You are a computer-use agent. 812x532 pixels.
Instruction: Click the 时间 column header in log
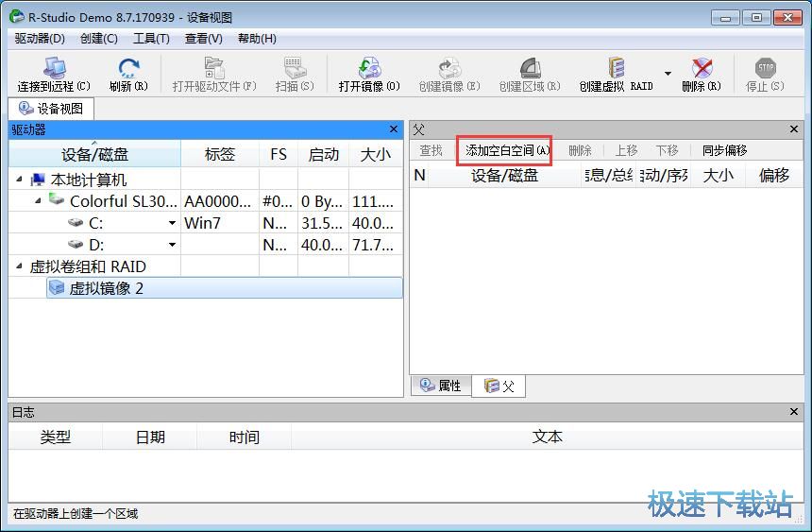point(245,437)
